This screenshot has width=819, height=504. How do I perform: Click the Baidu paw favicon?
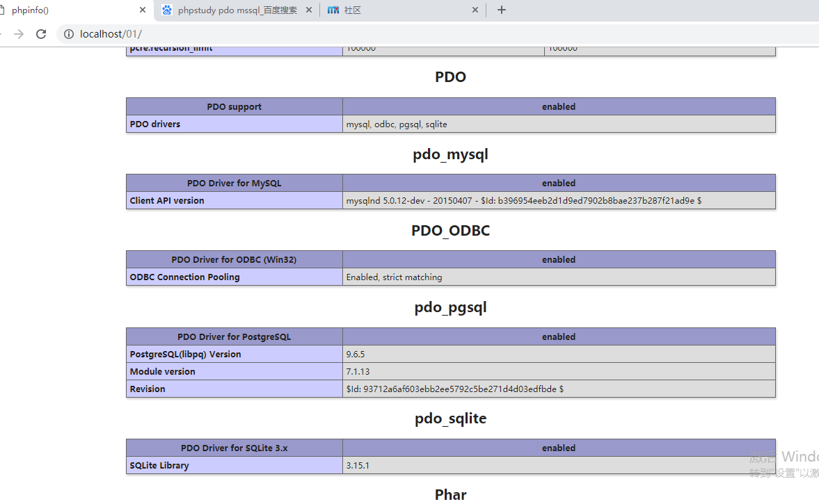(166, 10)
